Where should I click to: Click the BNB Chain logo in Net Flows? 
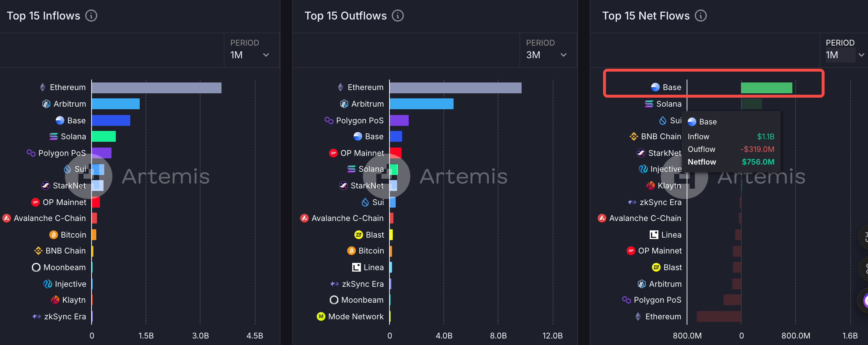[633, 136]
